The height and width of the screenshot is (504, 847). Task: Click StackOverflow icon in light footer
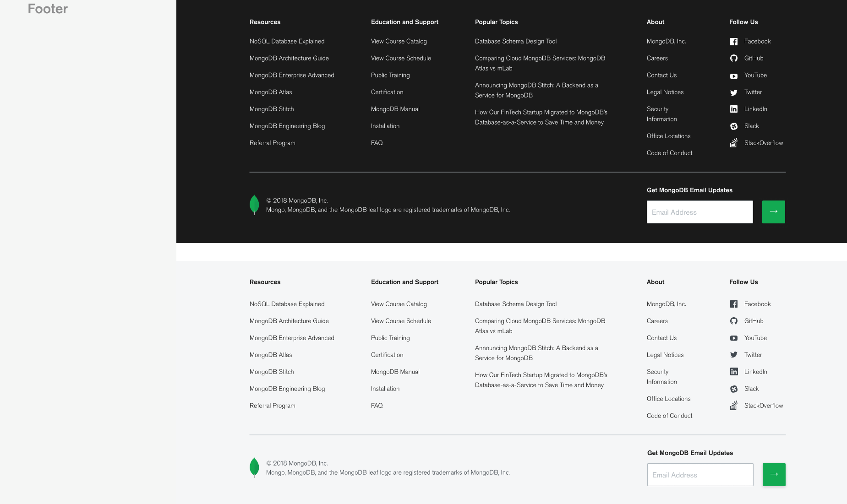pyautogui.click(x=733, y=405)
